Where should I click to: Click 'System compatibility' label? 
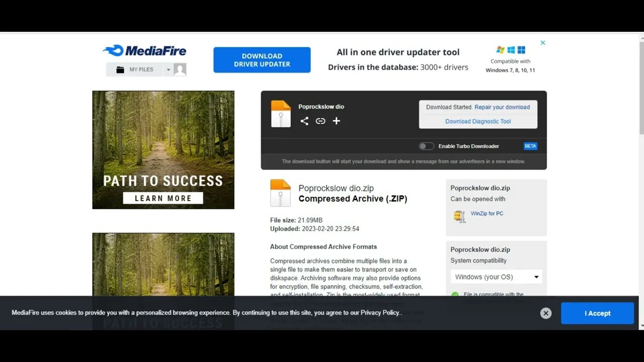[478, 260]
